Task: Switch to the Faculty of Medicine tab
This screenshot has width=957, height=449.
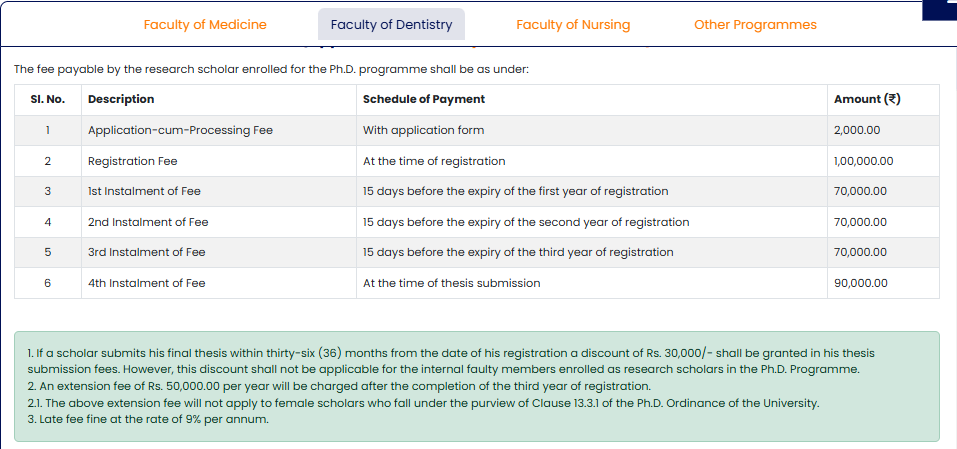Action: click(x=205, y=25)
